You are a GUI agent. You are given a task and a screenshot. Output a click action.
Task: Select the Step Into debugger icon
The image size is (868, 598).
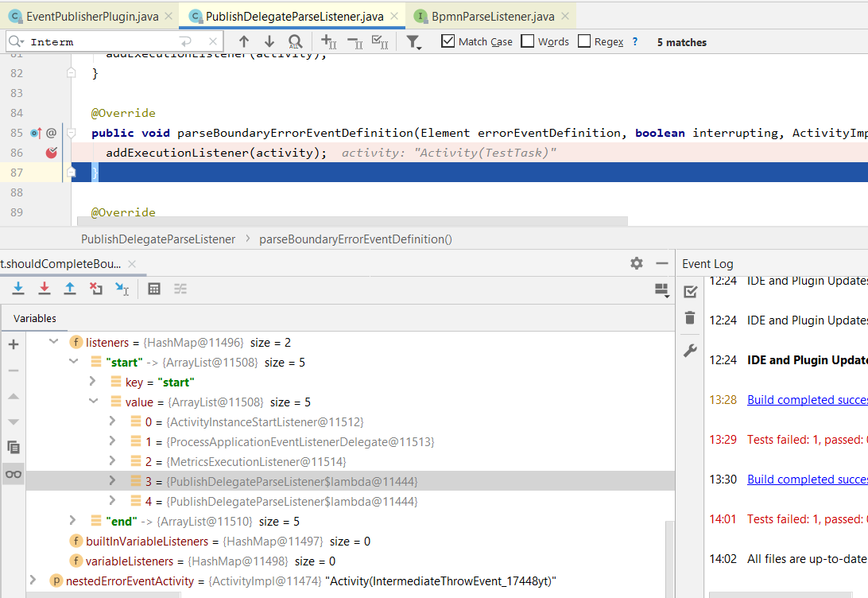[17, 288]
